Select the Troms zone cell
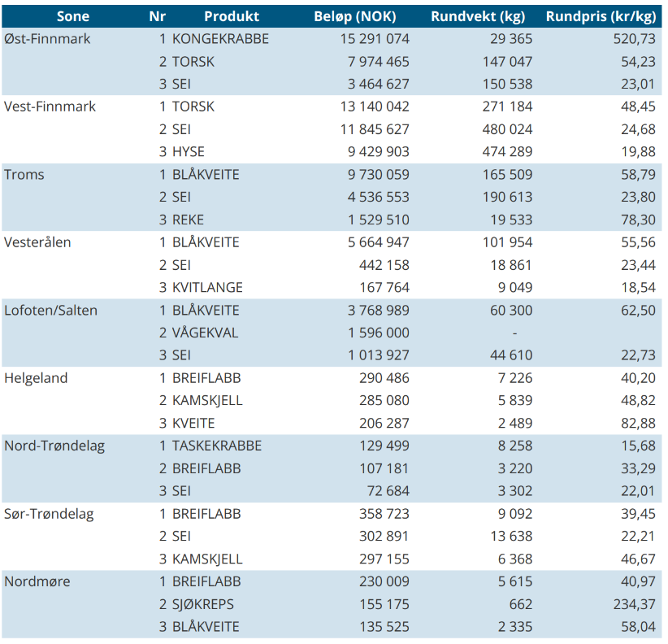This screenshot has height=644, width=668. click(x=24, y=174)
